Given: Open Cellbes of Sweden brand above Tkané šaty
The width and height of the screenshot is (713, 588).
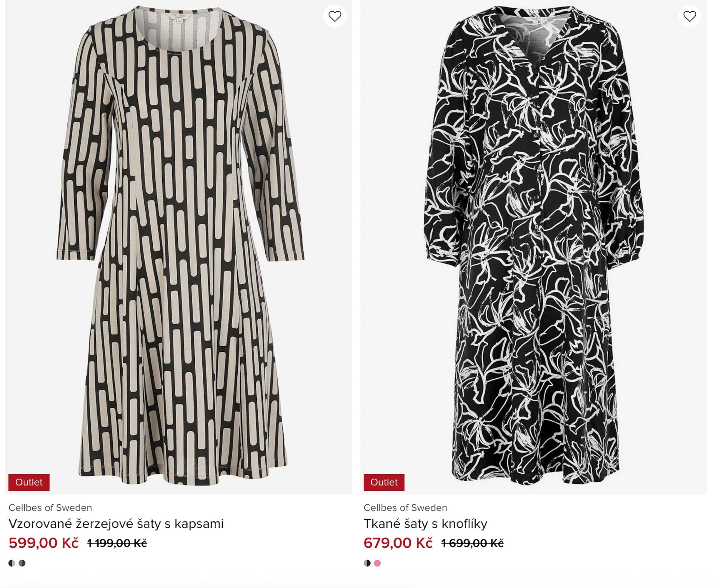Looking at the screenshot, I should click(405, 508).
